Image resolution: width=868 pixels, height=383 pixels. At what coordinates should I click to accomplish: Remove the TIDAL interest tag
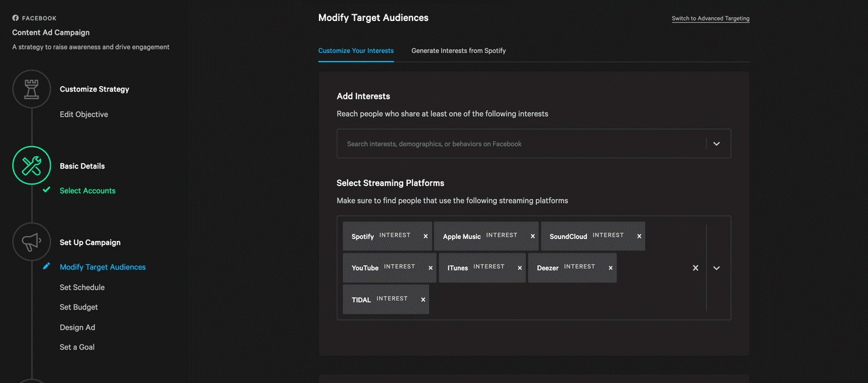pos(423,299)
